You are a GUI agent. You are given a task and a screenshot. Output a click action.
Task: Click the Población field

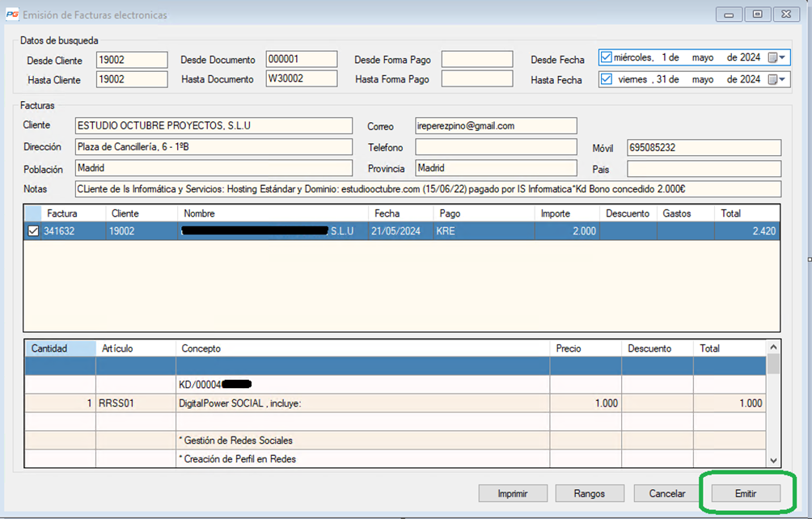click(x=214, y=168)
